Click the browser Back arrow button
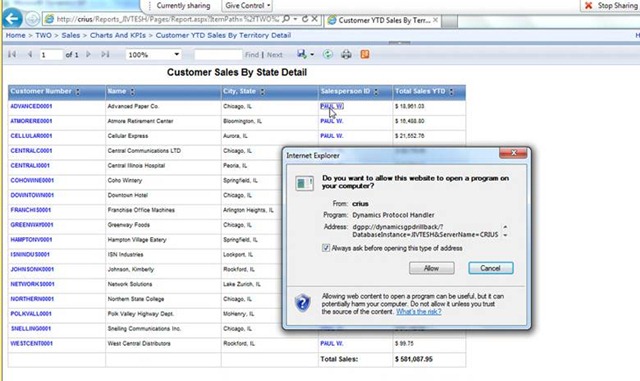The height and width of the screenshot is (381, 640). tap(12, 18)
